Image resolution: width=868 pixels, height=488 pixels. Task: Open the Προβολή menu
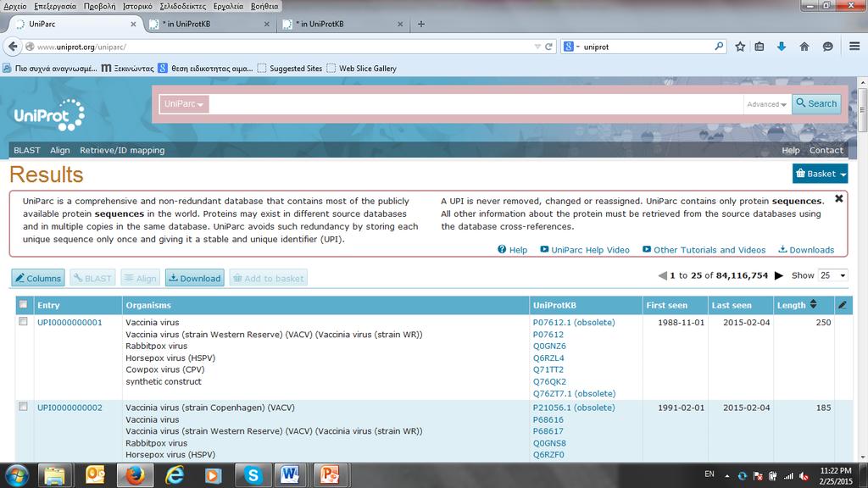(x=100, y=6)
